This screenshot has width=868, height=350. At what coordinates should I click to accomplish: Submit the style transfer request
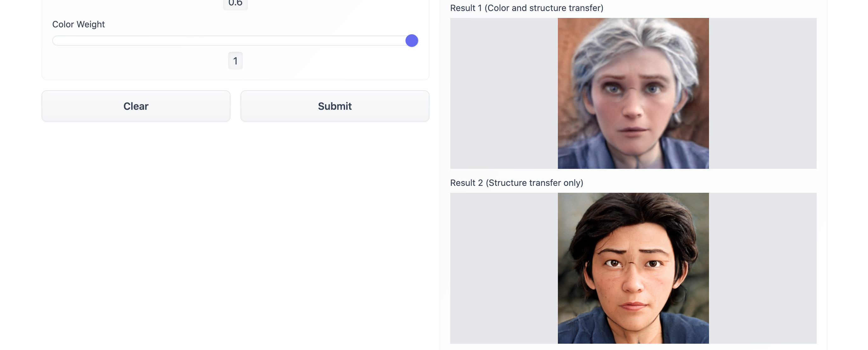pos(335,106)
